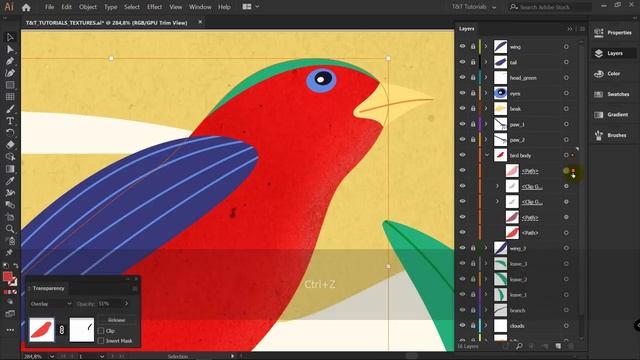The height and width of the screenshot is (360, 640).
Task: Click the red Fill color swatch
Action: click(7, 277)
